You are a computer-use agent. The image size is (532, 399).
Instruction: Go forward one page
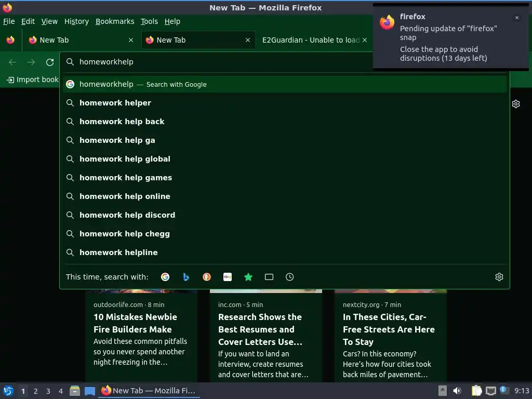(x=31, y=62)
